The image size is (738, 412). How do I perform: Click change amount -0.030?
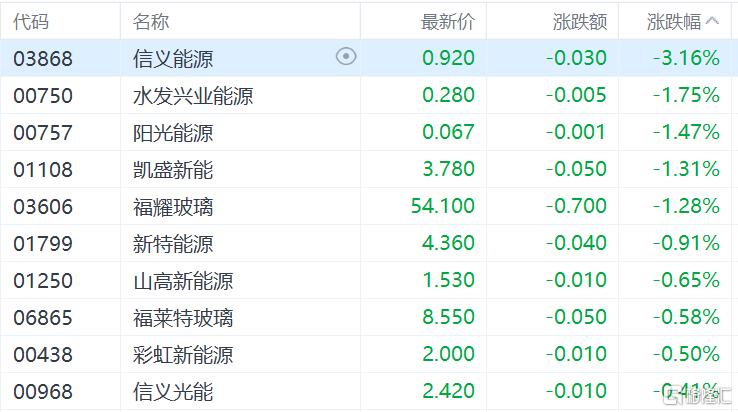tap(577, 58)
